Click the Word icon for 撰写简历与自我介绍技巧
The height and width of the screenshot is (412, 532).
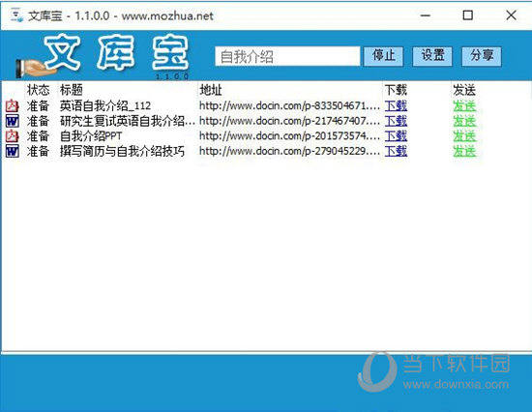[13, 151]
